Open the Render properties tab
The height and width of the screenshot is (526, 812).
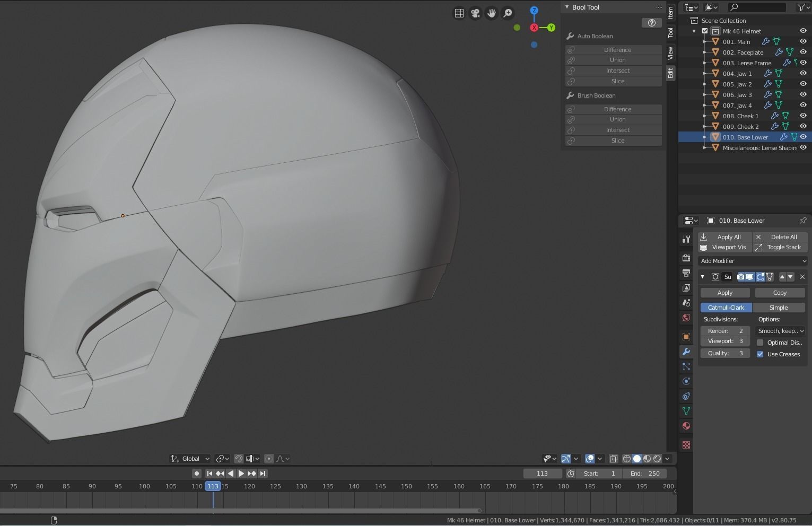click(x=686, y=258)
